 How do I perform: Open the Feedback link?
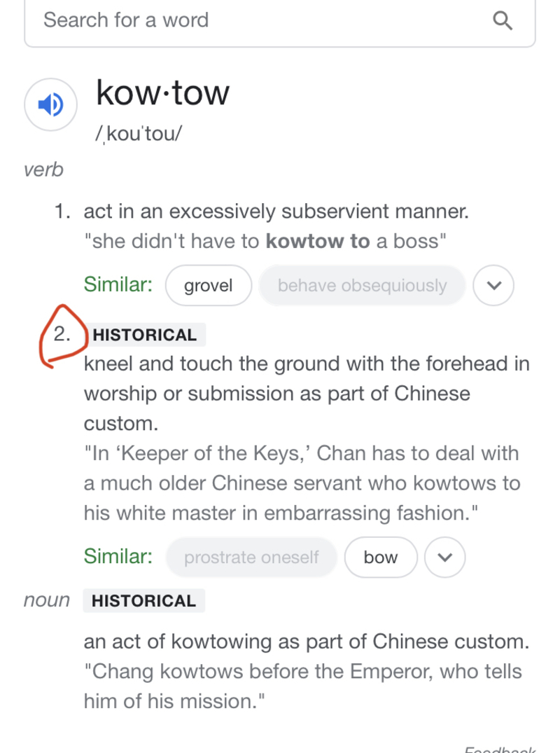tap(500, 749)
